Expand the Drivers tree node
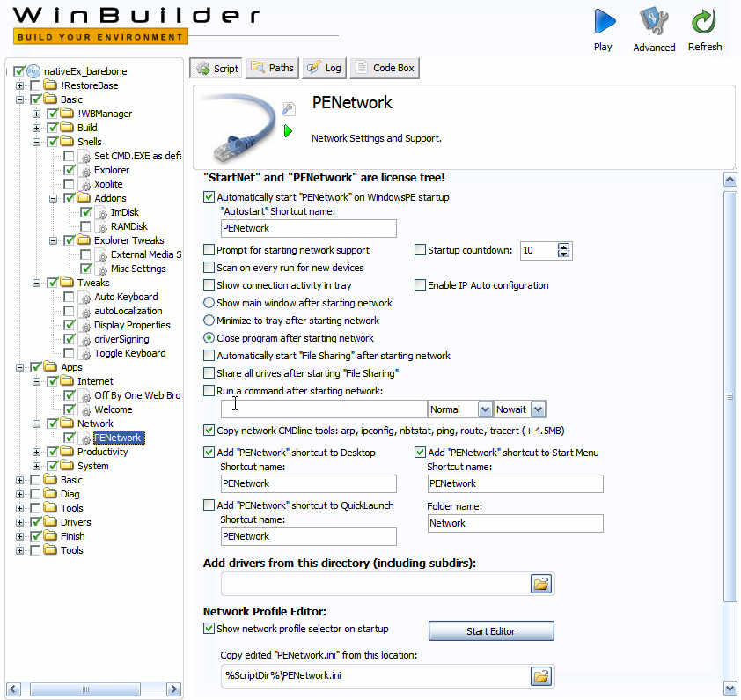741x700 pixels. pos(19,523)
